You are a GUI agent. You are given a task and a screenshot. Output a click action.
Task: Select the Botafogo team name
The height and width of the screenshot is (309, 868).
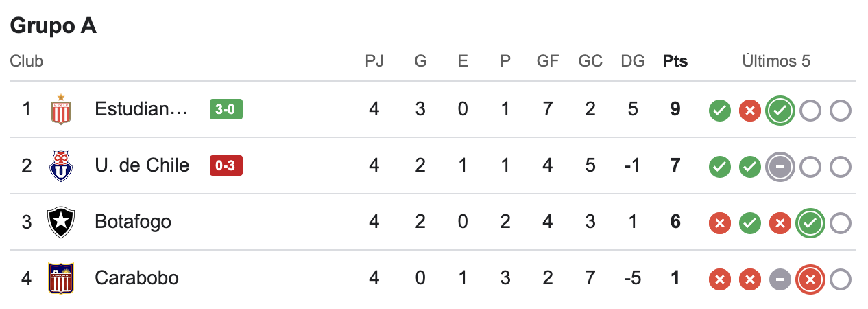point(133,222)
